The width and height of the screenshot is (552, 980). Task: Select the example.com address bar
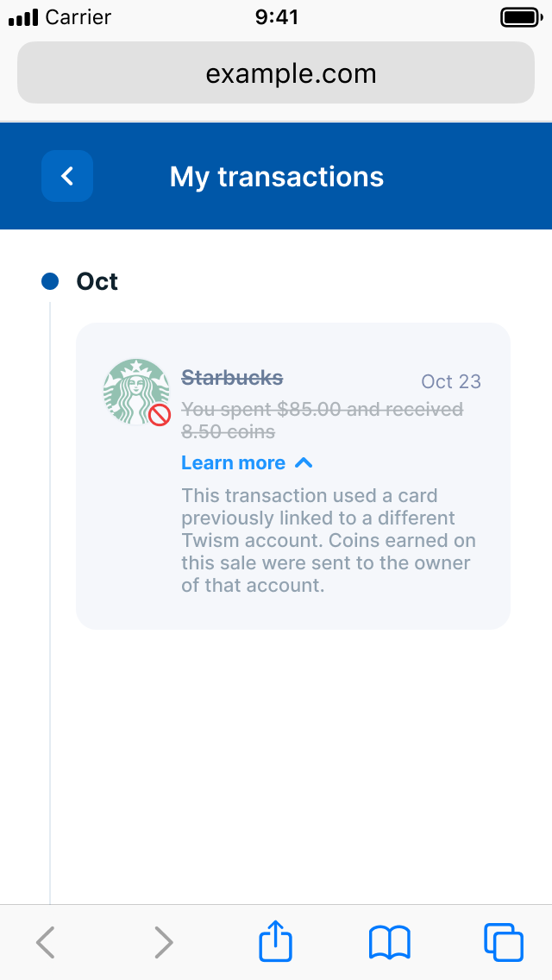click(276, 72)
